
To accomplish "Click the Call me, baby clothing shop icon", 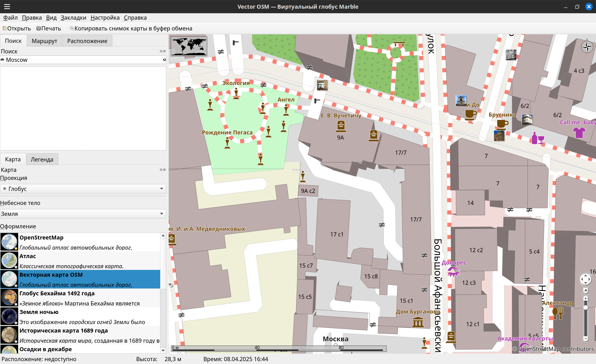I will [x=579, y=132].
